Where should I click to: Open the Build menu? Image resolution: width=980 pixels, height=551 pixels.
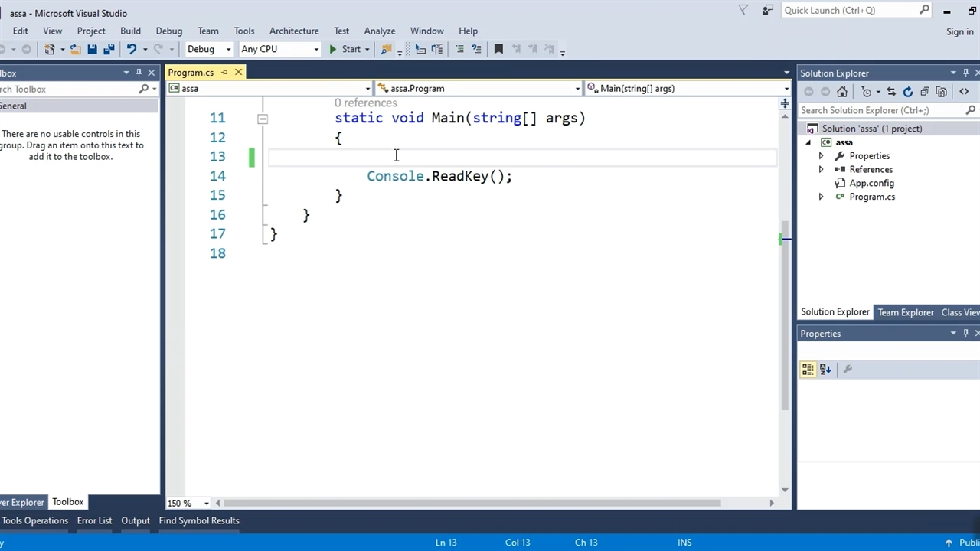tap(130, 31)
